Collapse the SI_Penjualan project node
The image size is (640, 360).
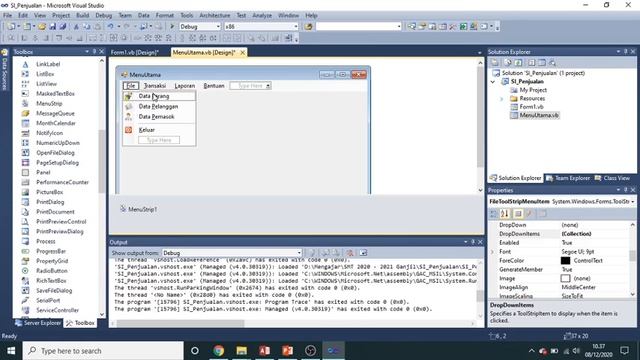tap(493, 82)
